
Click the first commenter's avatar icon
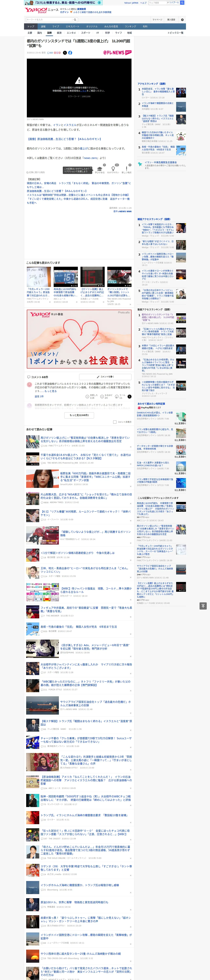(29, 385)
